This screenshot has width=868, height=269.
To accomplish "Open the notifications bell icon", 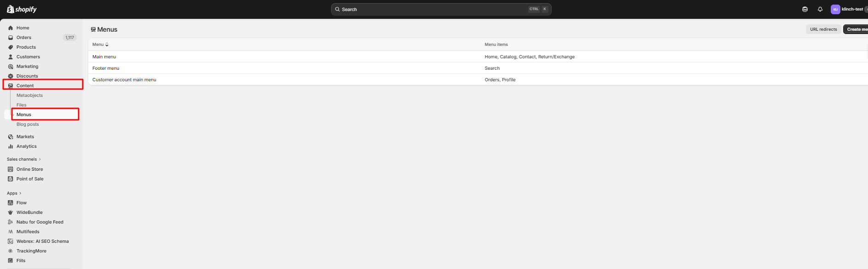I will pos(820,9).
